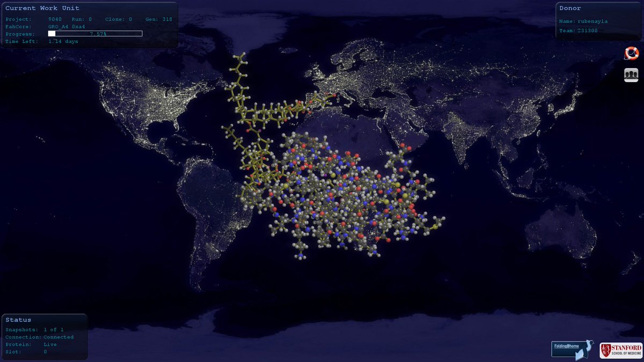Click the Snapshots value "1 of 1"
The width and height of the screenshot is (644, 362).
click(54, 329)
